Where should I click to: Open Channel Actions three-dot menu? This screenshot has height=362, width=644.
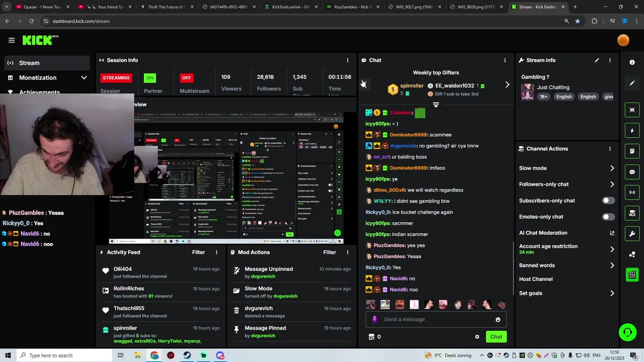point(610,149)
